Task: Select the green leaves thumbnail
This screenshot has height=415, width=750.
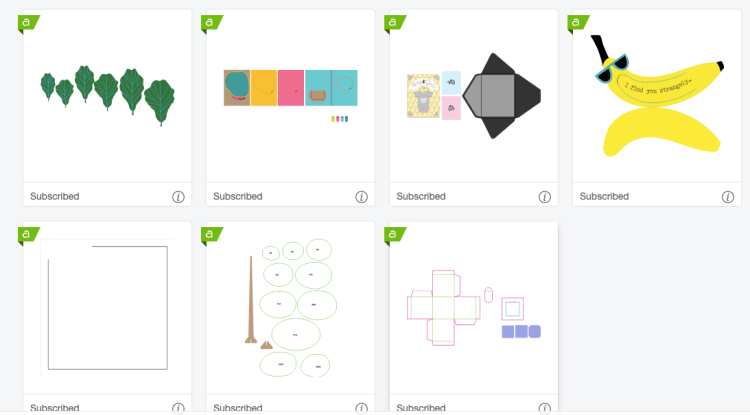Action: click(108, 96)
